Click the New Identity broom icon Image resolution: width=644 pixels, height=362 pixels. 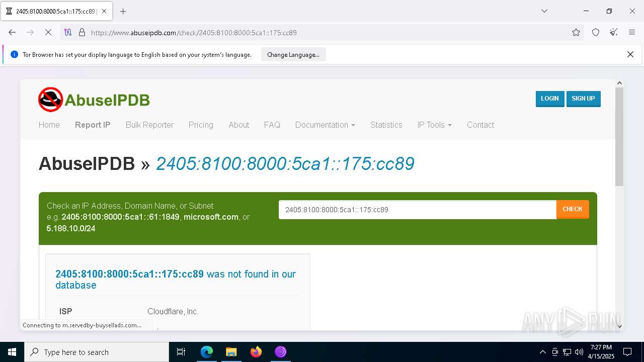[613, 32]
